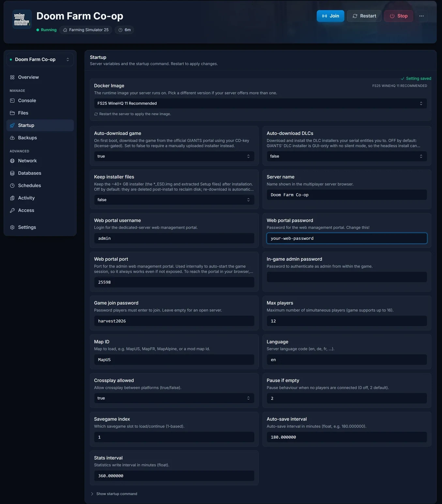Open the Databases page
This screenshot has height=504, width=442.
(x=40, y=173)
